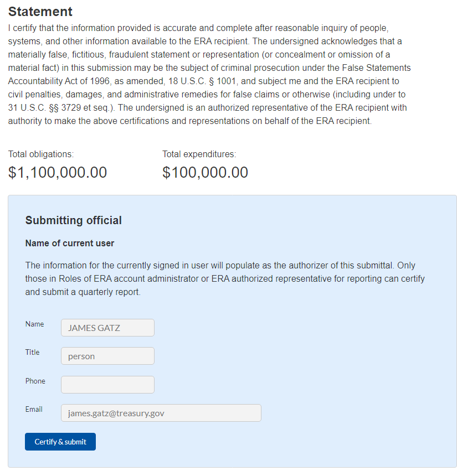Click the 'Submitting official' heading
457x476 pixels.
[x=73, y=220]
